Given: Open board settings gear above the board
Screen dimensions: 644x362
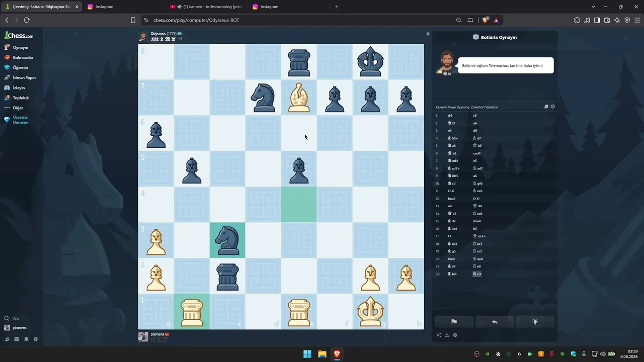Looking at the screenshot, I should coord(428,34).
